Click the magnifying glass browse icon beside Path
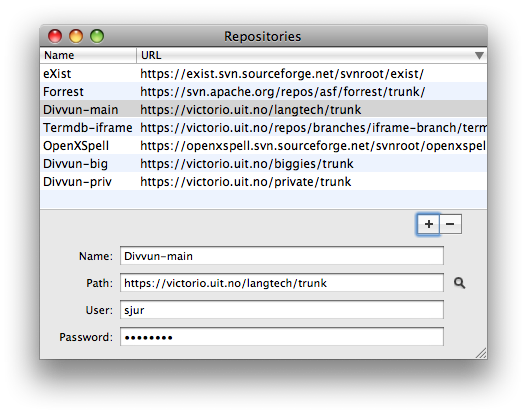This screenshot has height=414, width=527. pyautogui.click(x=459, y=283)
